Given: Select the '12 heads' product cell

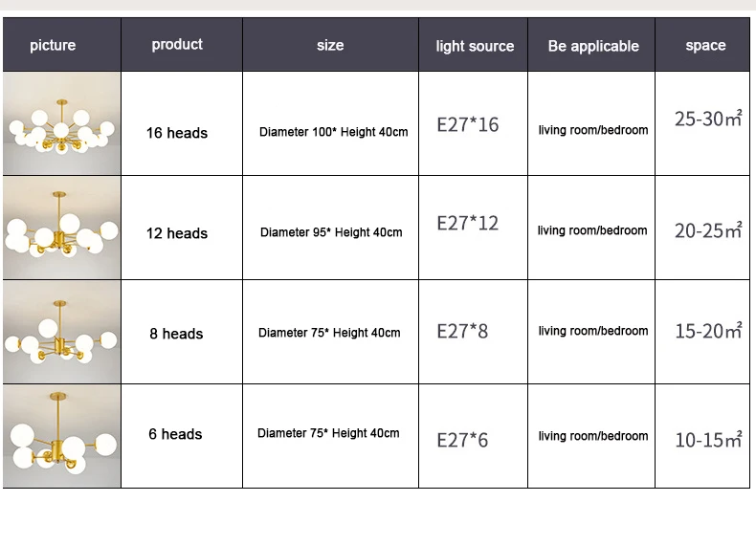Looking at the screenshot, I should coord(177,233).
